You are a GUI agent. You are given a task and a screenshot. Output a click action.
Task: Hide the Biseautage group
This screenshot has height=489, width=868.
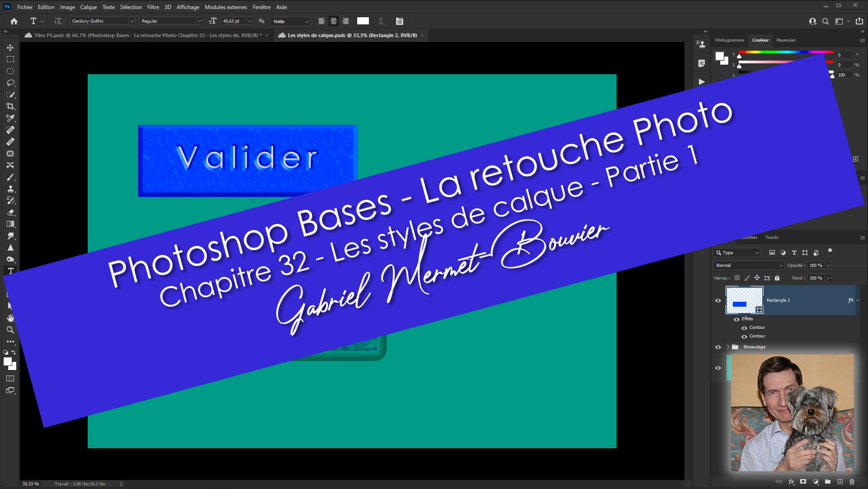coord(718,347)
